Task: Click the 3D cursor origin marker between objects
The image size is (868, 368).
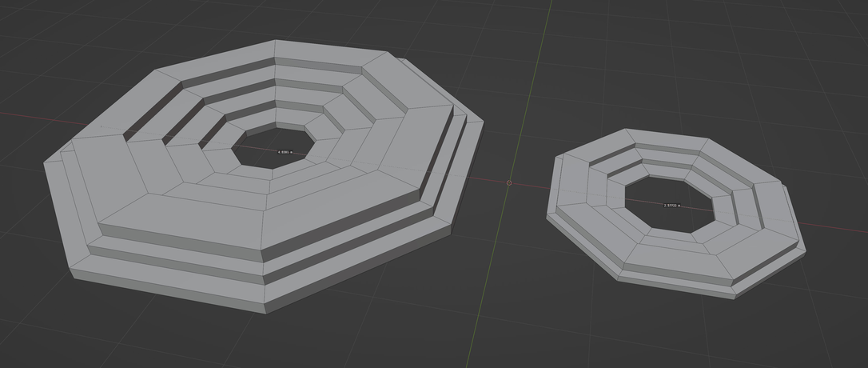Action: point(509,182)
